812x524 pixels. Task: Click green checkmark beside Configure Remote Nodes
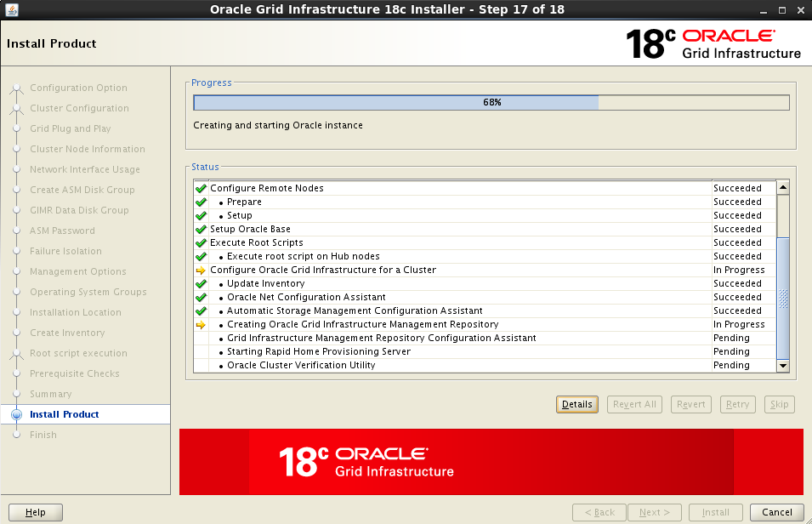[x=201, y=189]
